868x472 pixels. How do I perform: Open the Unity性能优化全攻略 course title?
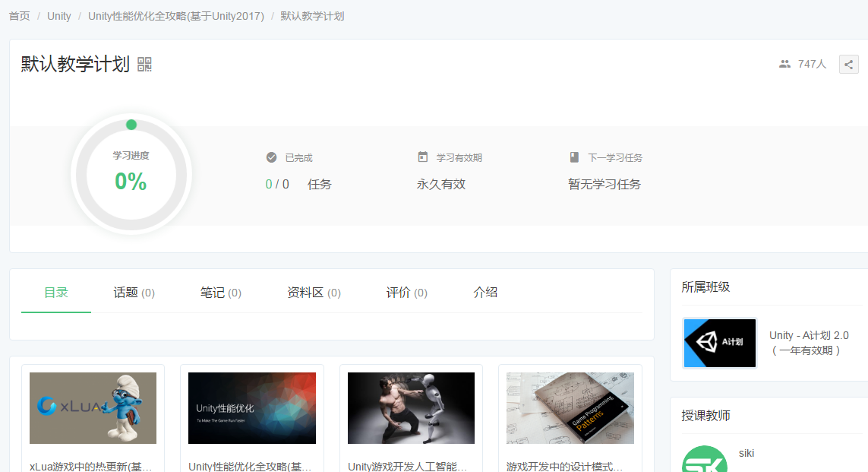point(250,467)
